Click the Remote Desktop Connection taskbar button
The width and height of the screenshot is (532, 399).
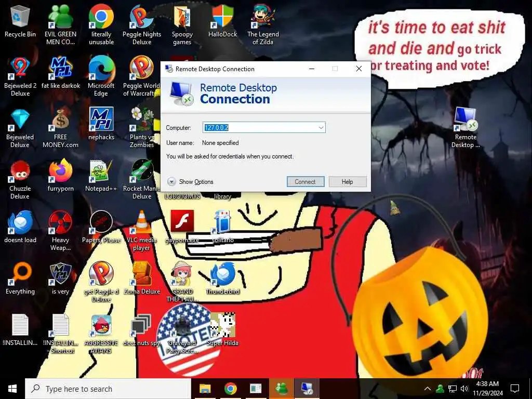(307, 389)
